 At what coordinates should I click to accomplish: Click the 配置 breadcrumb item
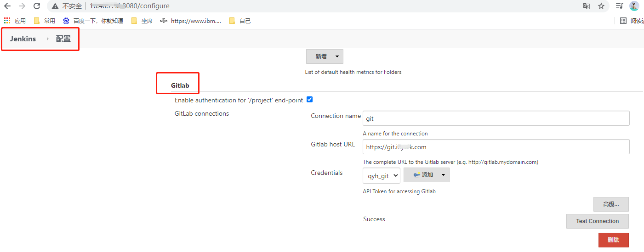pyautogui.click(x=63, y=39)
